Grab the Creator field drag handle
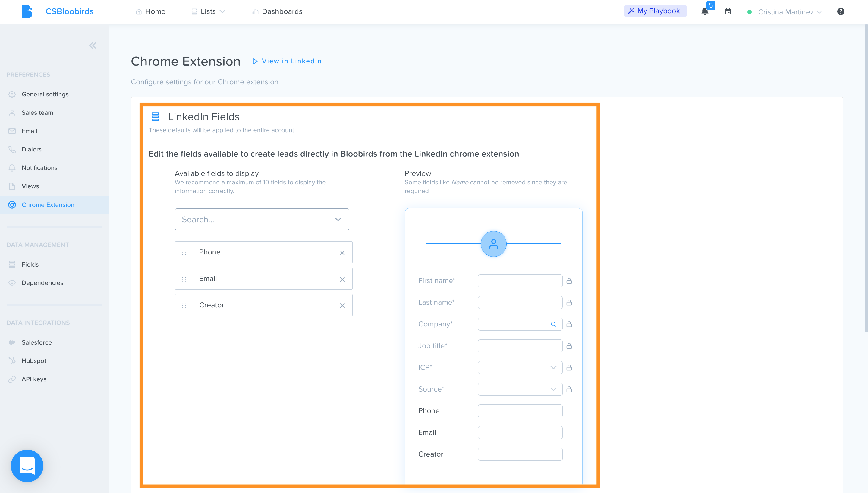The width and height of the screenshot is (868, 493). 184,306
